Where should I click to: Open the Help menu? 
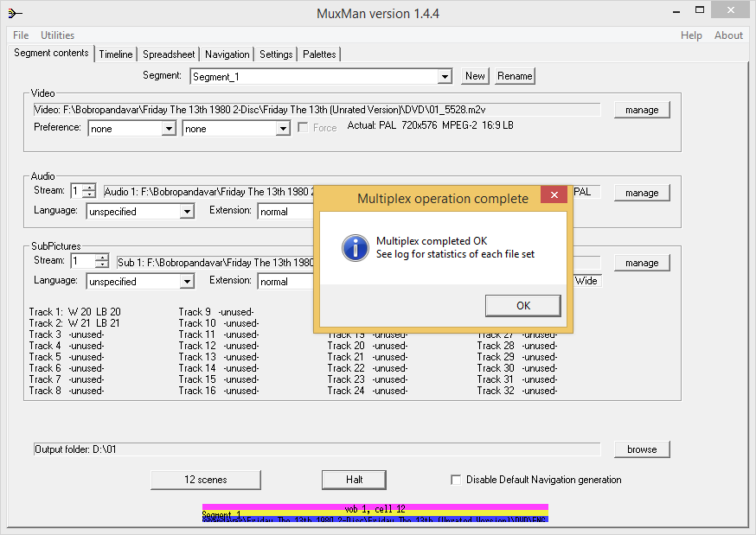(x=691, y=35)
